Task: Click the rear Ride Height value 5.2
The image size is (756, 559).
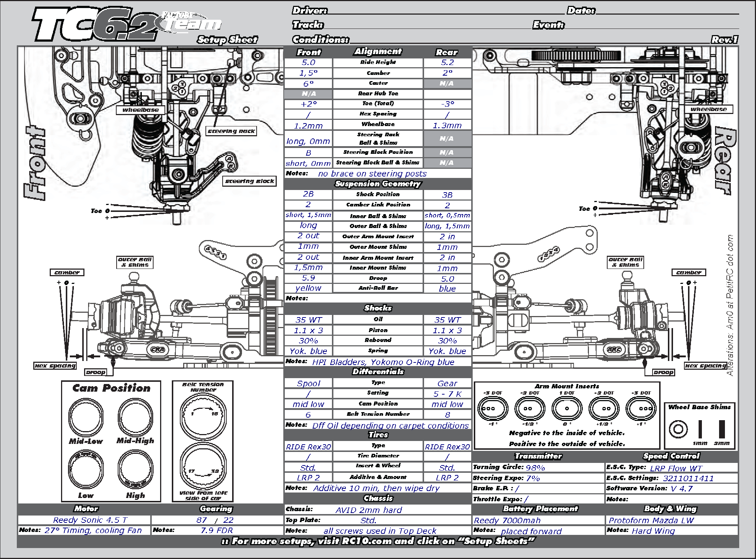Action: (x=447, y=62)
